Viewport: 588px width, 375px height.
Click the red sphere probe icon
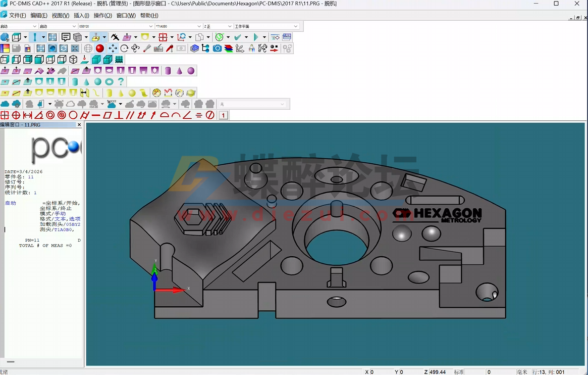point(100,48)
